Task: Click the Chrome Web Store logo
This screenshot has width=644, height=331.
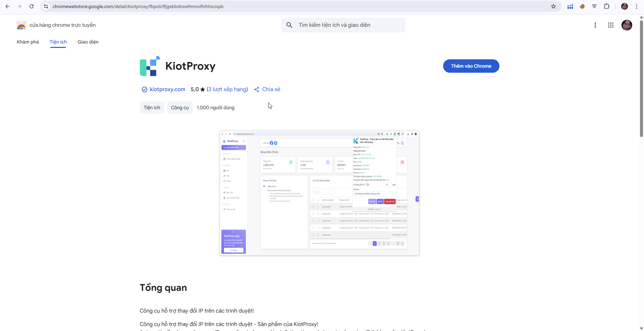Action: (21, 25)
